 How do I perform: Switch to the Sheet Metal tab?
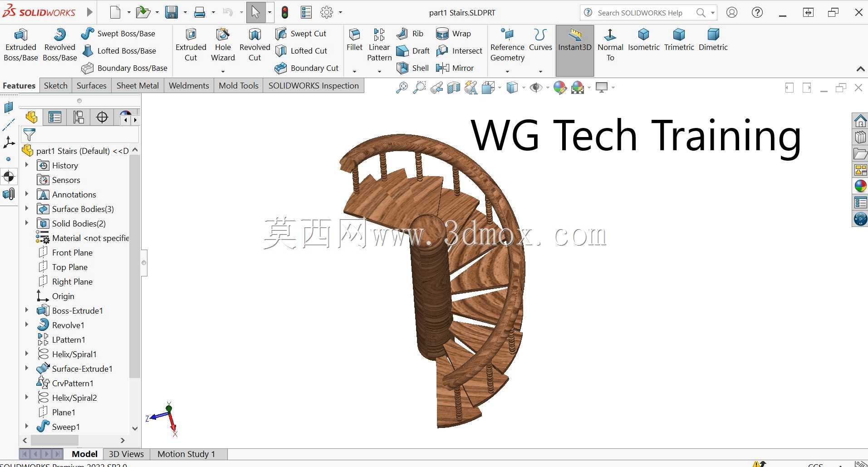(138, 86)
